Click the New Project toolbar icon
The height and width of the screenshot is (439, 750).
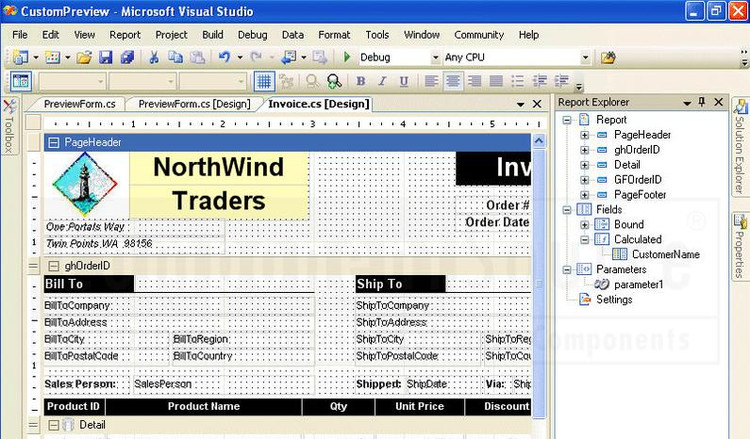(21, 57)
